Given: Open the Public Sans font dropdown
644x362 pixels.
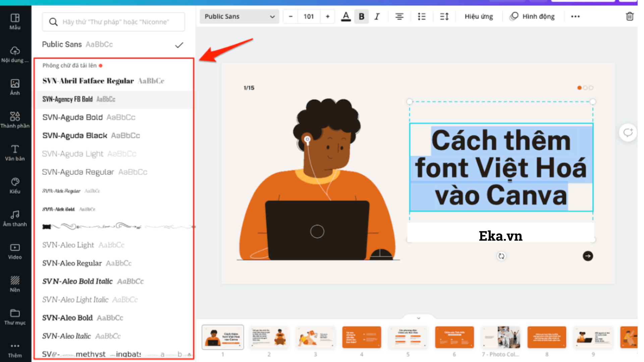Looking at the screenshot, I should point(239,16).
